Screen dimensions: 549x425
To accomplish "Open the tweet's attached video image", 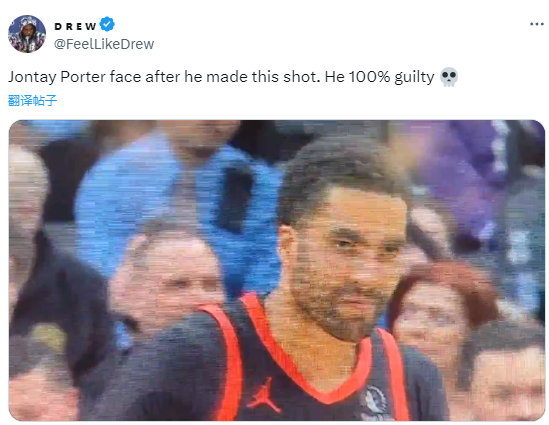I will point(277,270).
